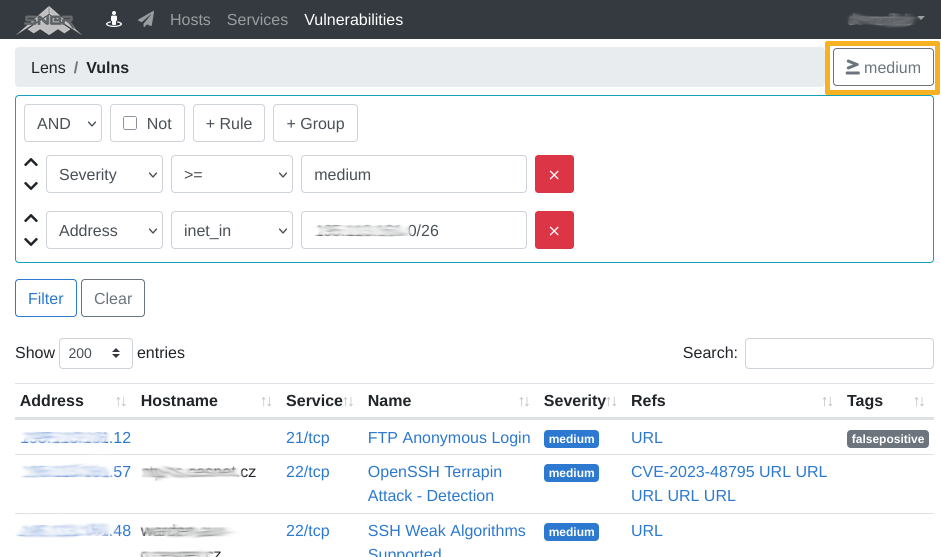Click the paper plane icon in navbar
941x557 pixels.
(146, 19)
